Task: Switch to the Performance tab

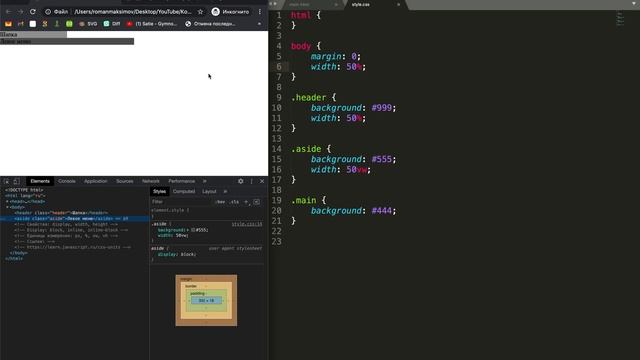Action: (x=181, y=181)
